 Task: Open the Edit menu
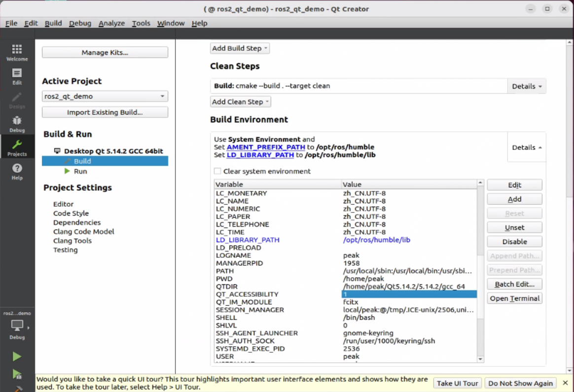click(31, 23)
